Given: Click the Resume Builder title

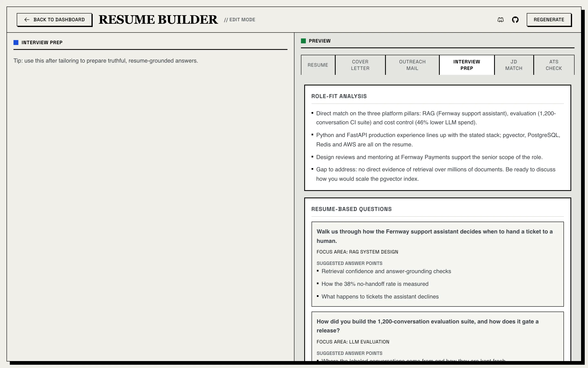Looking at the screenshot, I should pos(158,19).
